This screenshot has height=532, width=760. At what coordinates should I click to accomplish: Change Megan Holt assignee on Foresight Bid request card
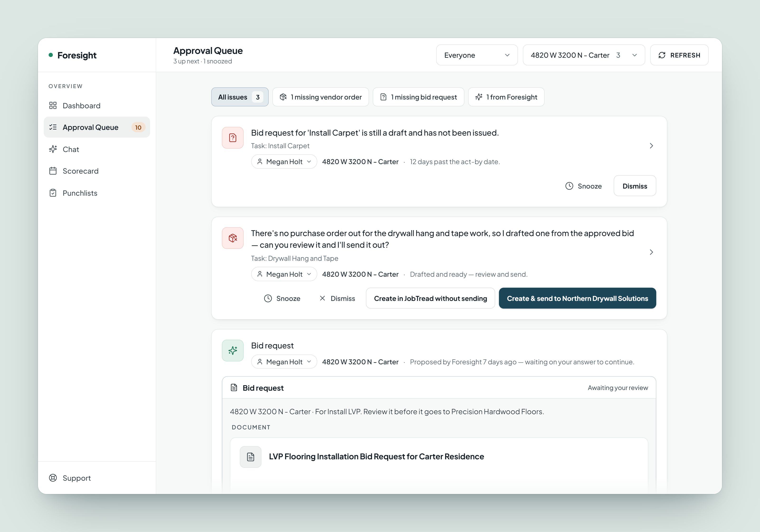coord(284,362)
